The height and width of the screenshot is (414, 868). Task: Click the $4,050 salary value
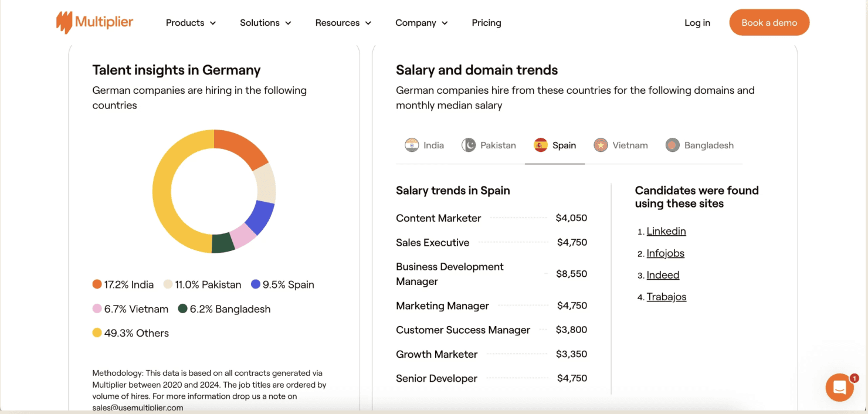572,218
